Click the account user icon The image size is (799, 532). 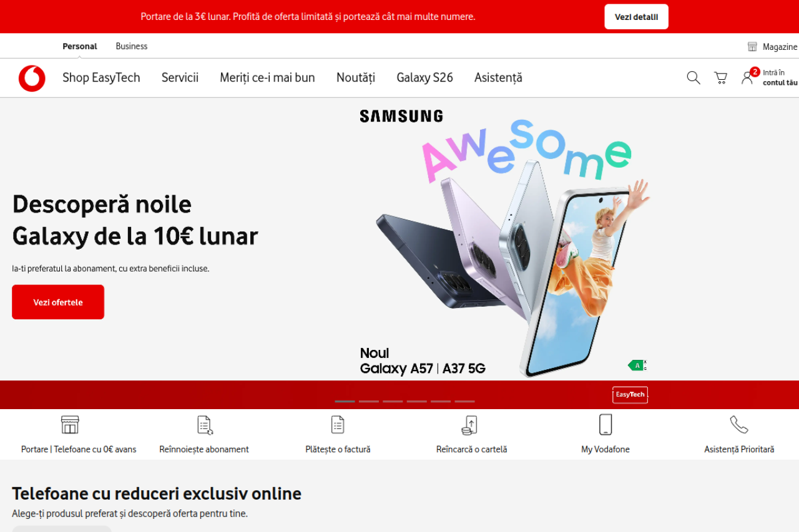tap(747, 78)
